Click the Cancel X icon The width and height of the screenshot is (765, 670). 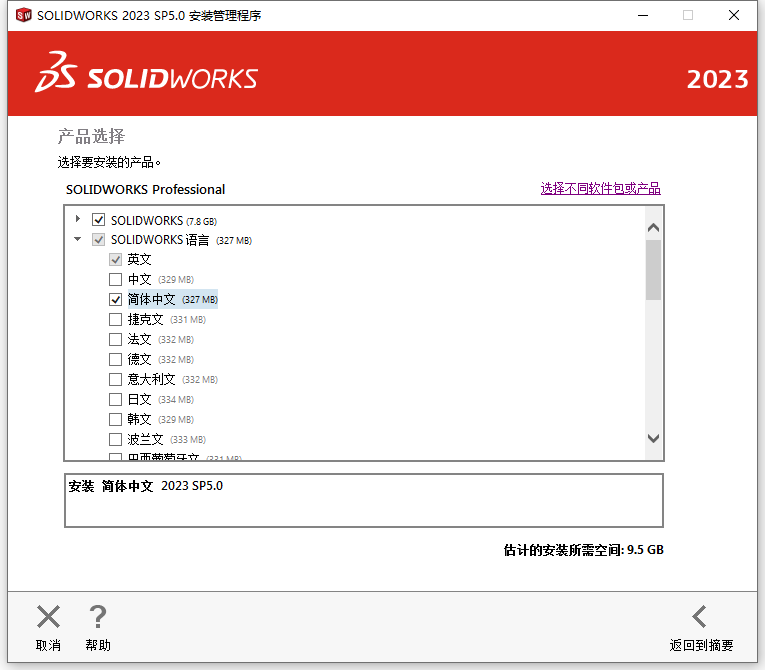[48, 616]
